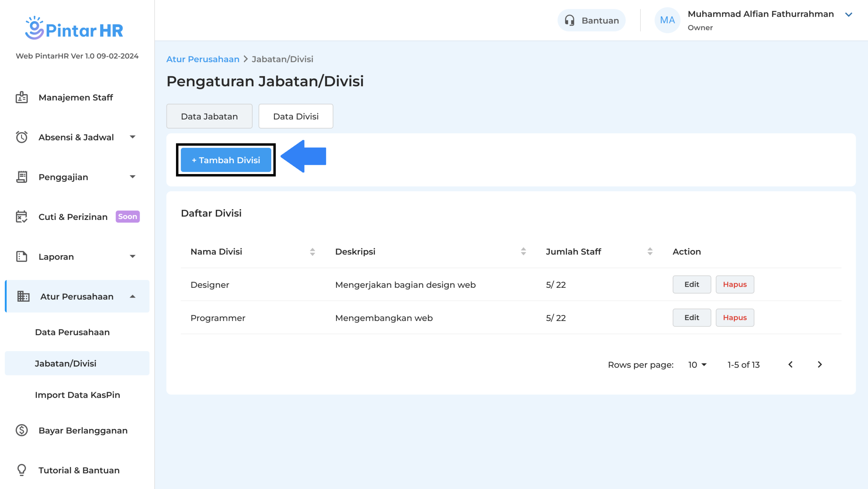This screenshot has width=868, height=489.
Task: Click the Programmer row staff count 5/22
Action: (556, 318)
